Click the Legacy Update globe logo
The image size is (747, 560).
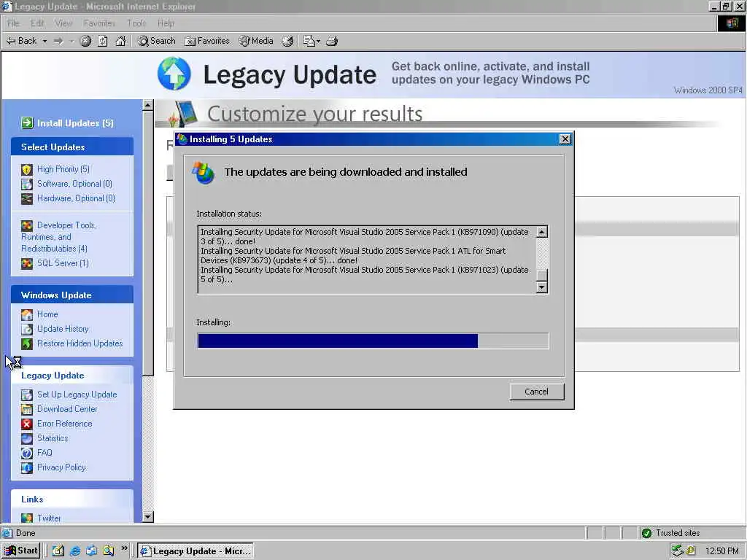pos(174,74)
